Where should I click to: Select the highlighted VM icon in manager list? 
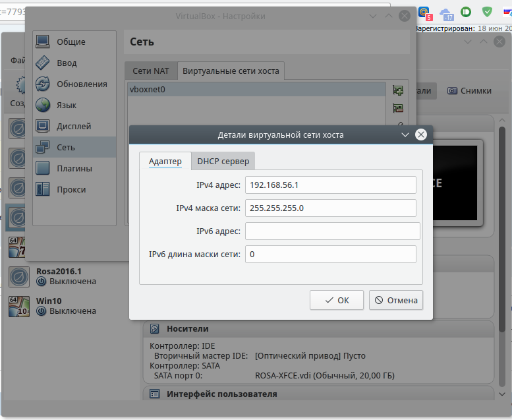16,217
